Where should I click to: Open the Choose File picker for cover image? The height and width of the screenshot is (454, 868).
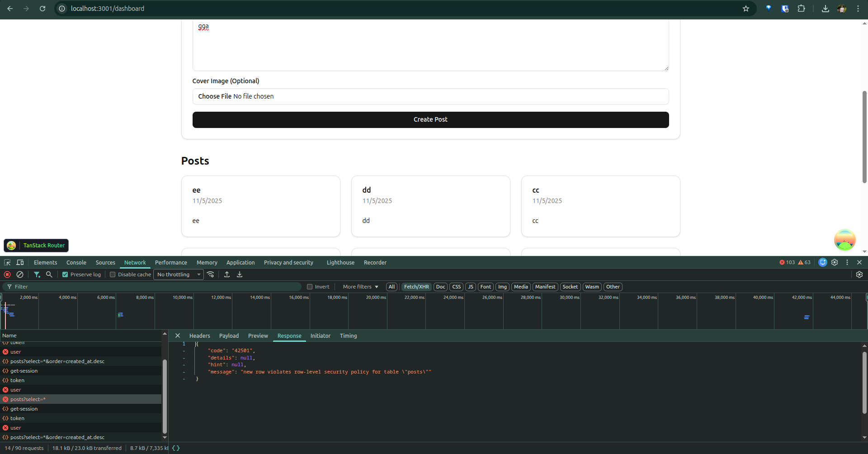tap(215, 96)
